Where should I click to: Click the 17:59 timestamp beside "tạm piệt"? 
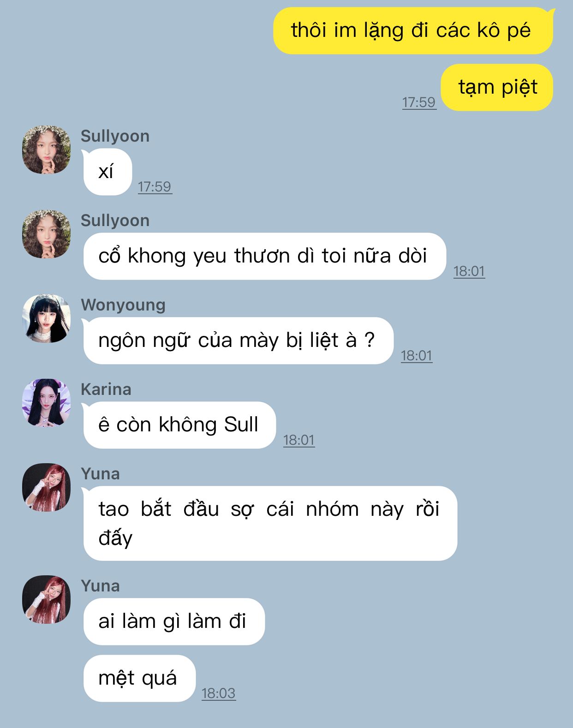[419, 102]
